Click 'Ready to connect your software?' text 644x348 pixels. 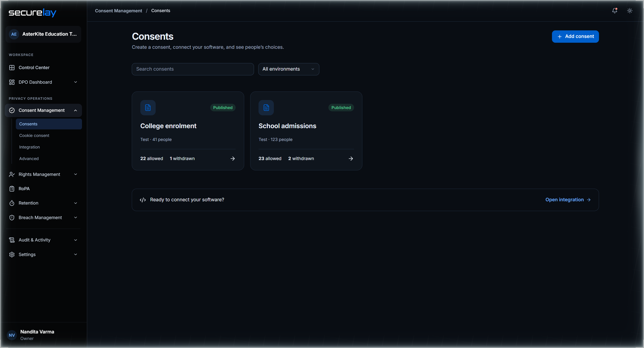pyautogui.click(x=187, y=200)
